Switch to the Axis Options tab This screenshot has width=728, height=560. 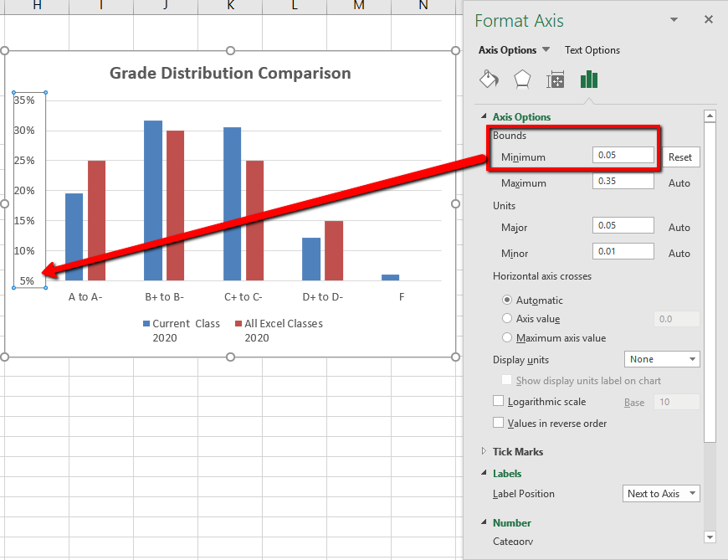click(508, 49)
